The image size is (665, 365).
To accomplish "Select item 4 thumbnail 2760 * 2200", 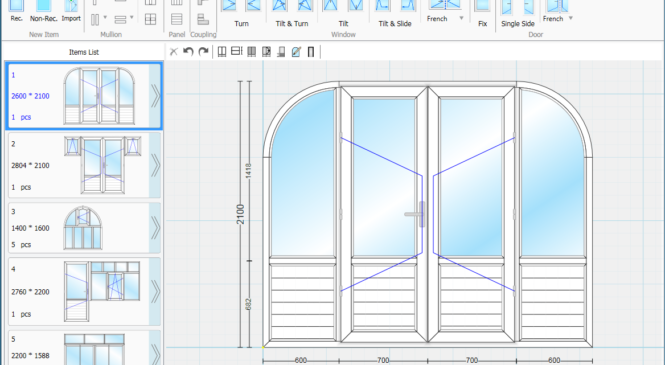I will tap(84, 291).
